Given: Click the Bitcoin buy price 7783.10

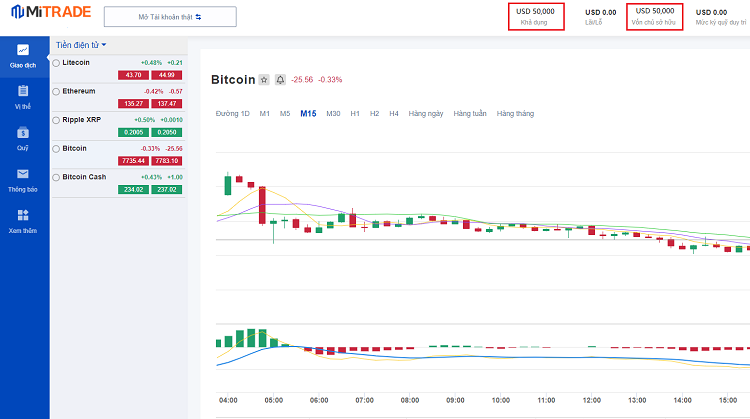Looking at the screenshot, I should pos(166,160).
